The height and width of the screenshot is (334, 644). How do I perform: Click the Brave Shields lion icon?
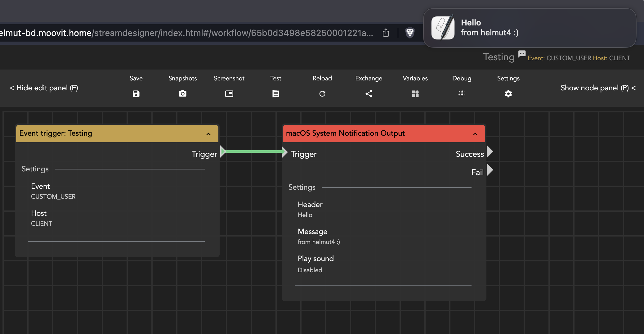coord(410,33)
